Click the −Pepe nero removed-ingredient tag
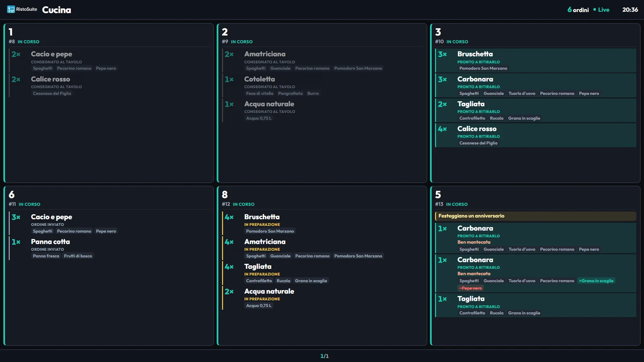 (471, 288)
